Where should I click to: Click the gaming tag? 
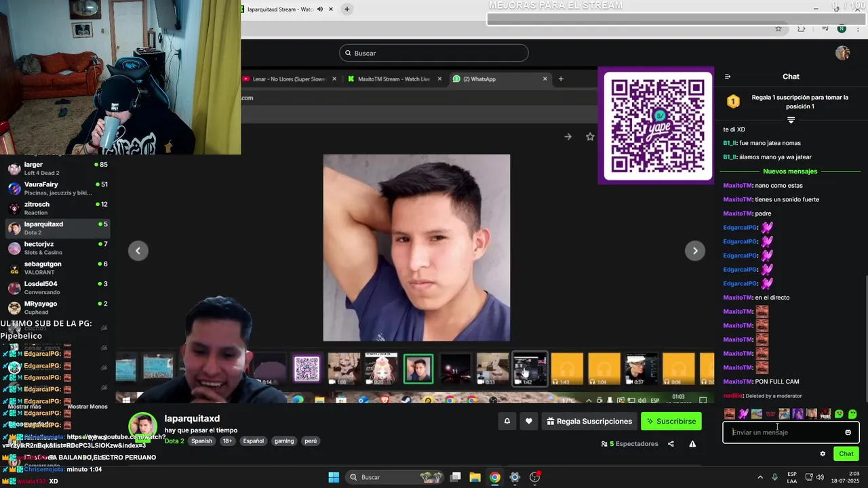(284, 441)
